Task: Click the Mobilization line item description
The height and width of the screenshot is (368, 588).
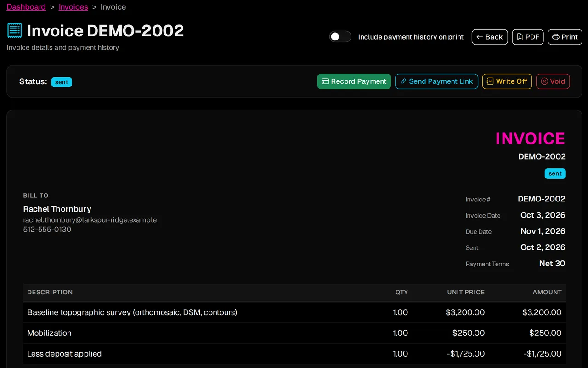Action: (x=50, y=333)
